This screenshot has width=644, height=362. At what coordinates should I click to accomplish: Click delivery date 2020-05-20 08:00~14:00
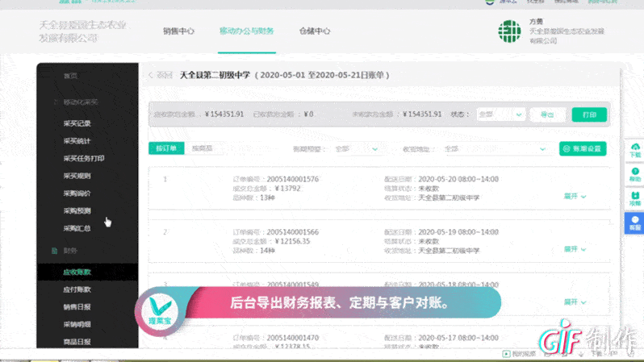(458, 179)
